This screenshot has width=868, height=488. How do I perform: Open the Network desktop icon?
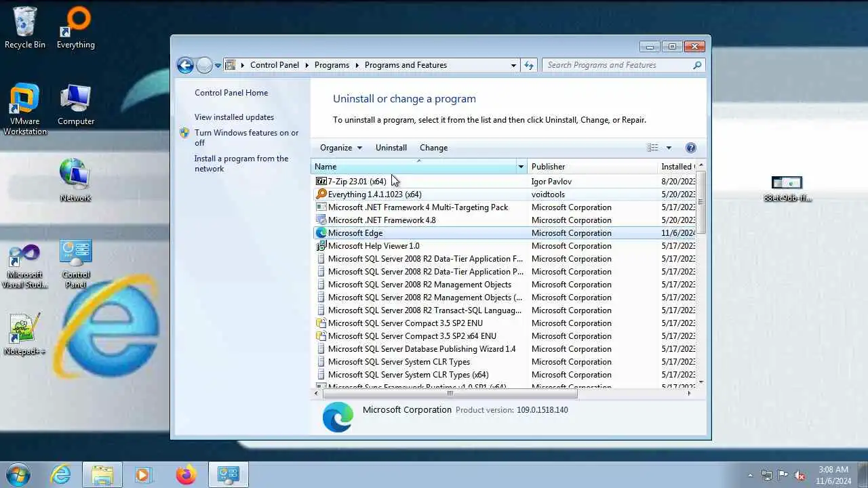coord(75,181)
